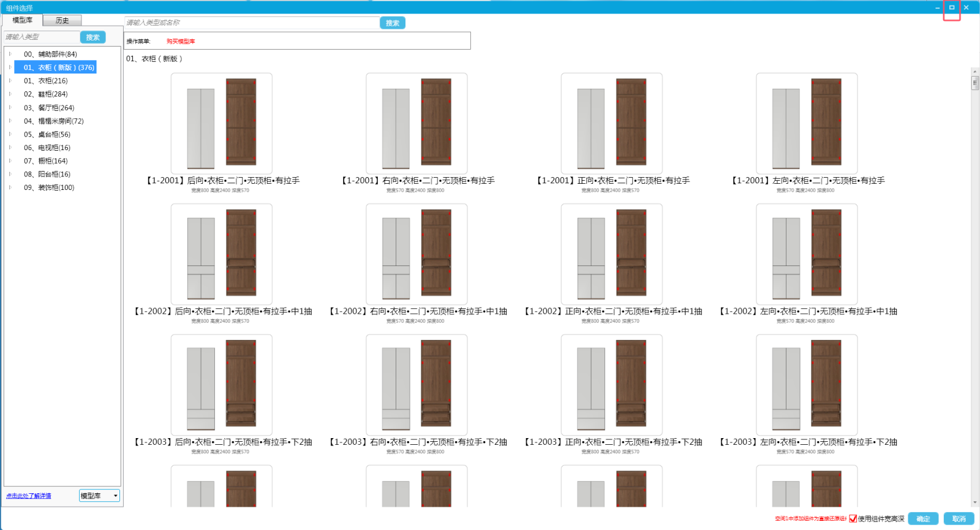Viewport: 980px width, 530px height.
Task: Expand the 08、阳台柜(16) tree node
Action: tap(10, 174)
